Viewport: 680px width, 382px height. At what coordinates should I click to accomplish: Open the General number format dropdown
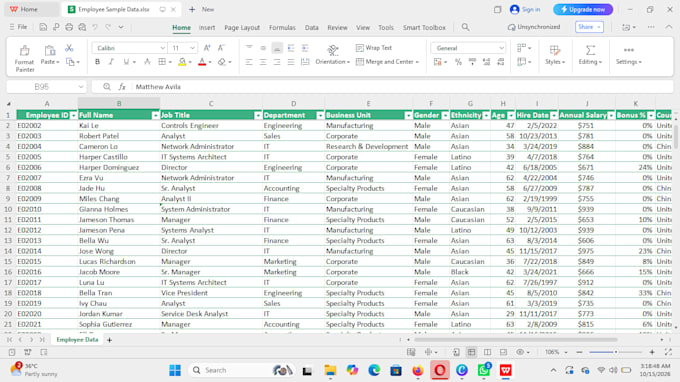(501, 48)
